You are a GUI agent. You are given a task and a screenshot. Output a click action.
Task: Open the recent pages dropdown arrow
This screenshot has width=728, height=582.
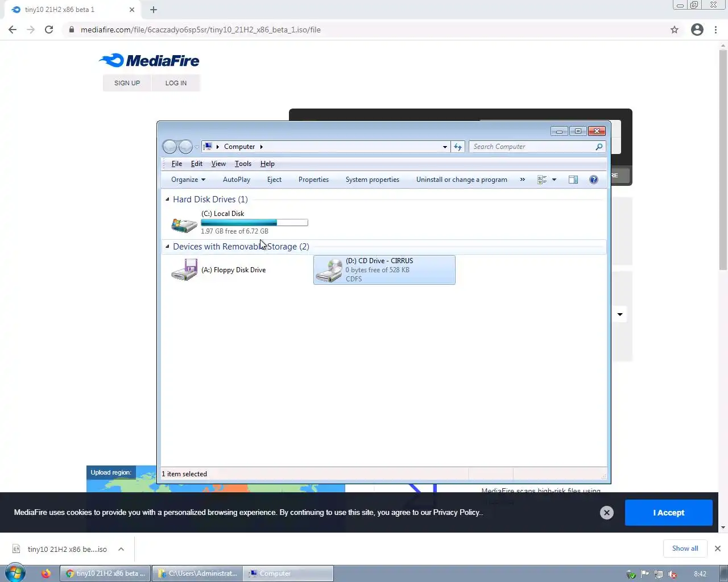tap(197, 147)
